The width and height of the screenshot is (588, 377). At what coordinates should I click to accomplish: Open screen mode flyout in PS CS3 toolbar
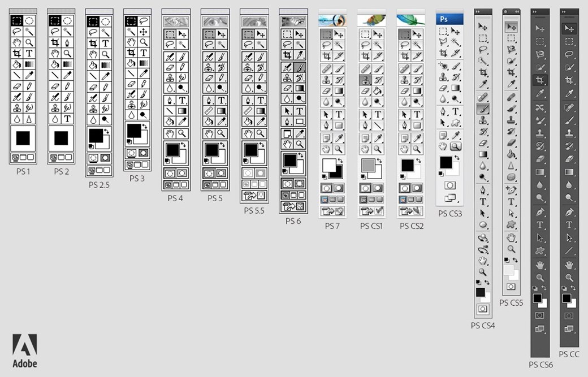click(450, 197)
